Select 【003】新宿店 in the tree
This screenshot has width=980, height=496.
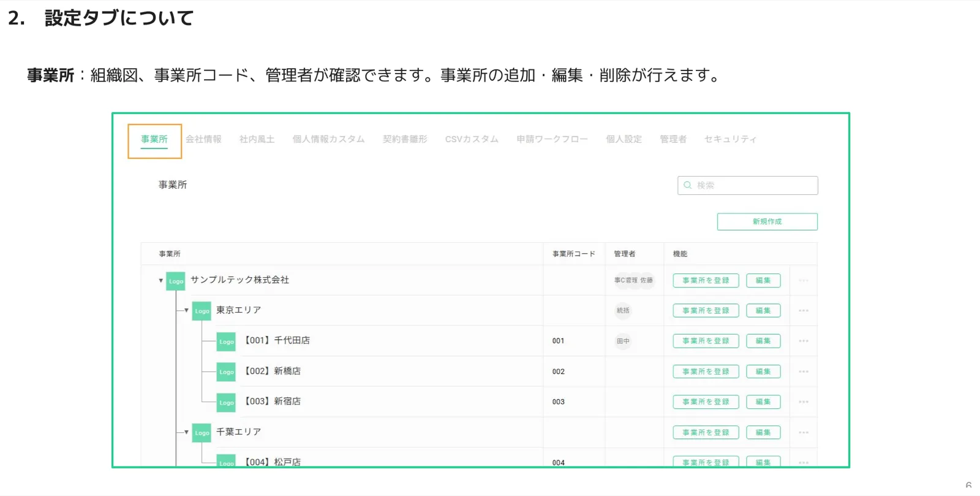click(272, 401)
